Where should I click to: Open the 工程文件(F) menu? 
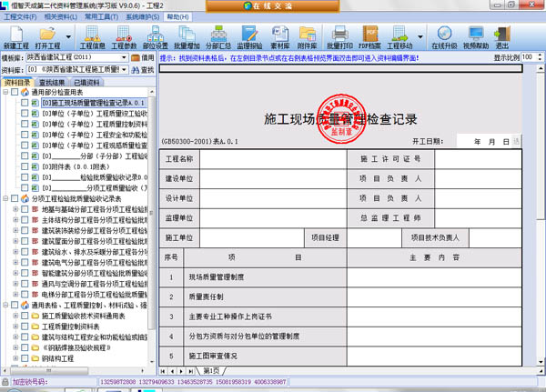(x=20, y=16)
